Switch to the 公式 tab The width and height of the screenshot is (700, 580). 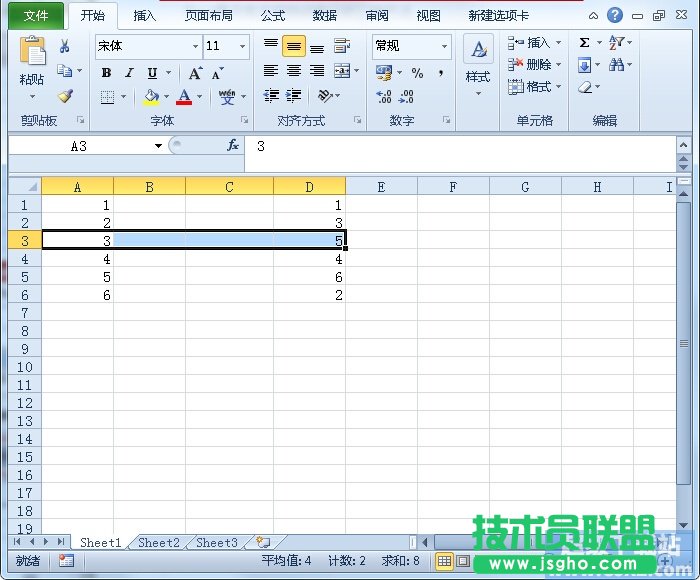pos(273,16)
